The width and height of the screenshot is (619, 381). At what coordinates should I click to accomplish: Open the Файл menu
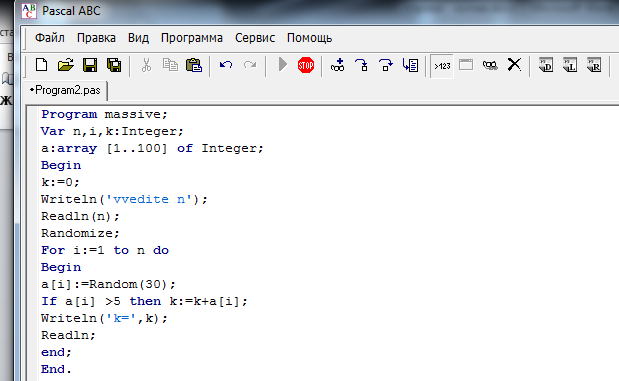coord(50,38)
